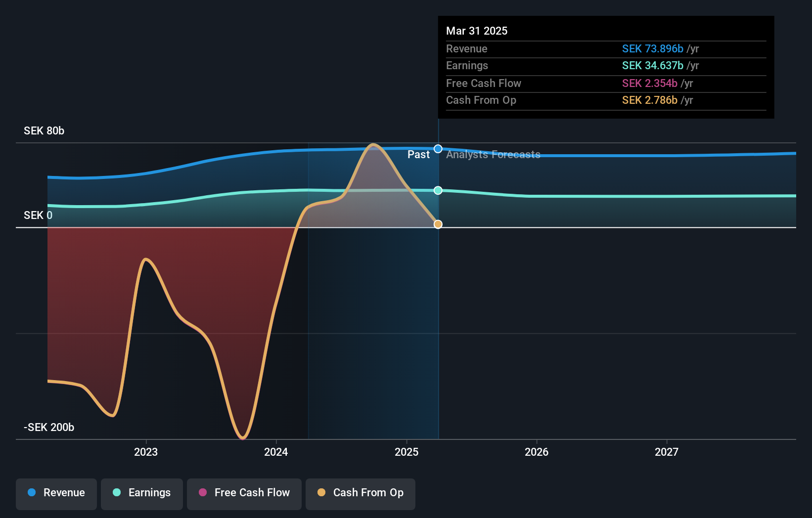Screen dimensions: 812x518
Task: Click the Mar 31 2025 tooltip date
Action: 477,31
